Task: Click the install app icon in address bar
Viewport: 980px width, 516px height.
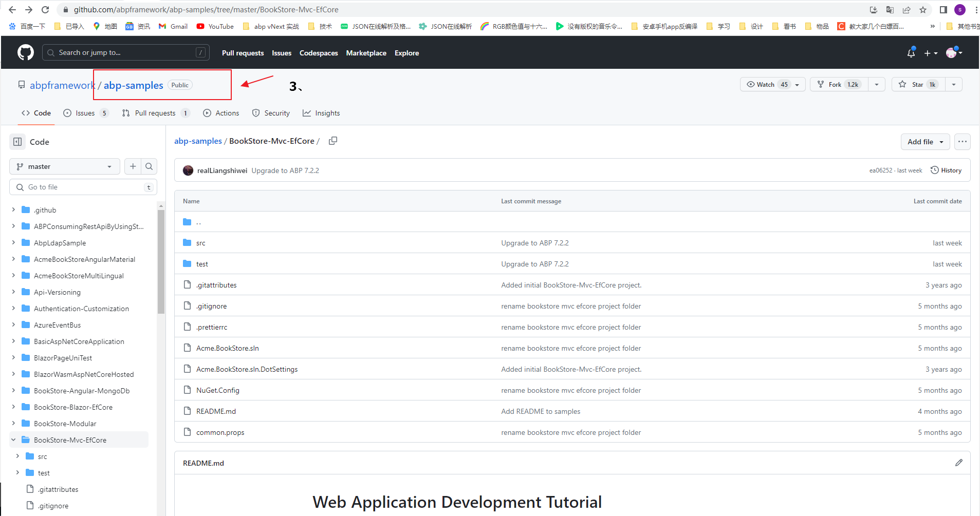Action: [x=874, y=10]
